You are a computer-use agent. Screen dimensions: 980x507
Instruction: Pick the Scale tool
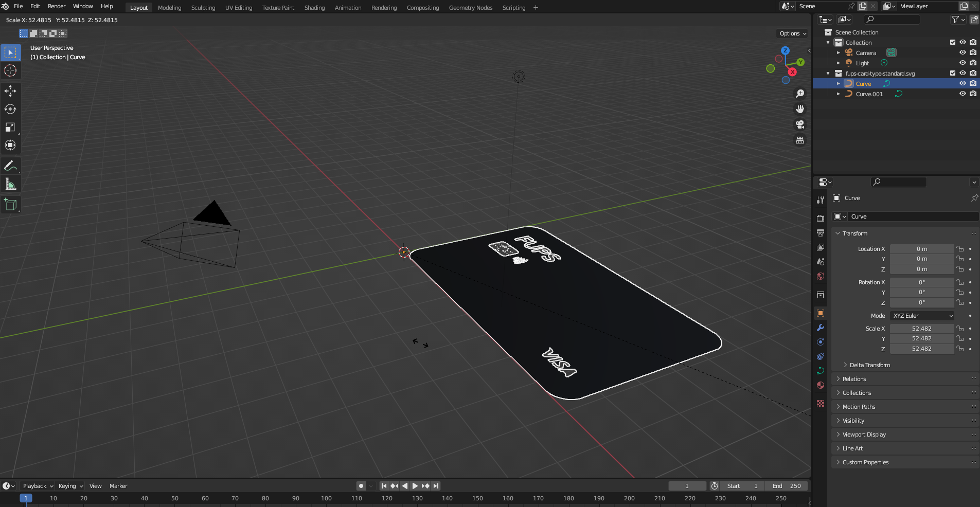click(10, 127)
